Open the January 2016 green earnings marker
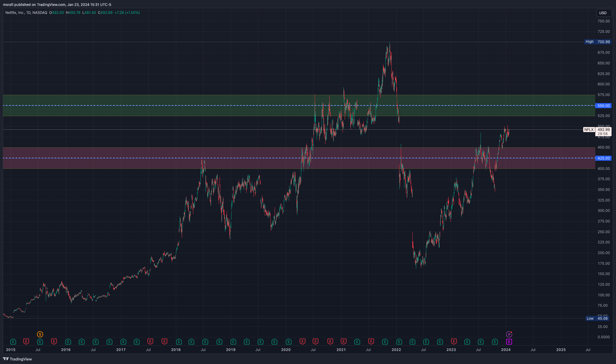The height and width of the screenshot is (364, 616). click(68, 342)
